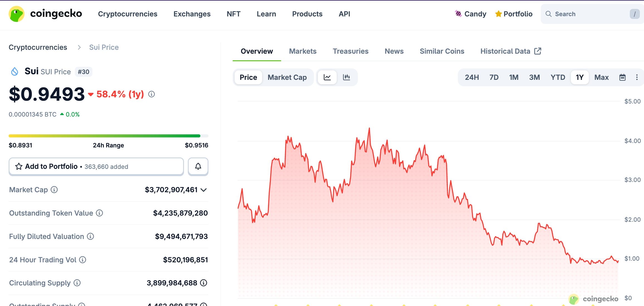Click the price alert bell icon
Image resolution: width=644 pixels, height=306 pixels.
[x=198, y=166]
